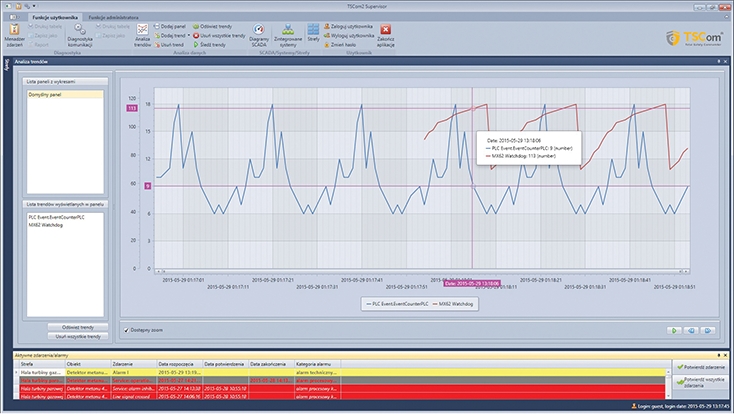Open the Menadżer zdarzeń event manager
Screen dimensions: 734x414
pos(14,35)
